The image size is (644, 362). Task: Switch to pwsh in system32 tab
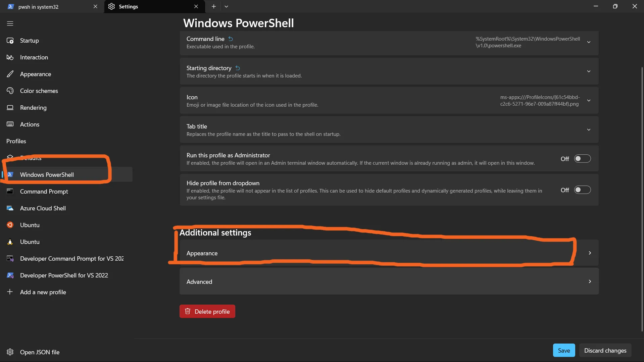click(x=52, y=6)
